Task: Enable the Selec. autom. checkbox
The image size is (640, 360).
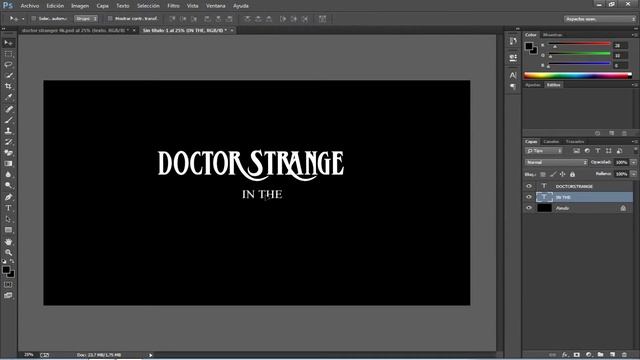Action: [x=34, y=19]
